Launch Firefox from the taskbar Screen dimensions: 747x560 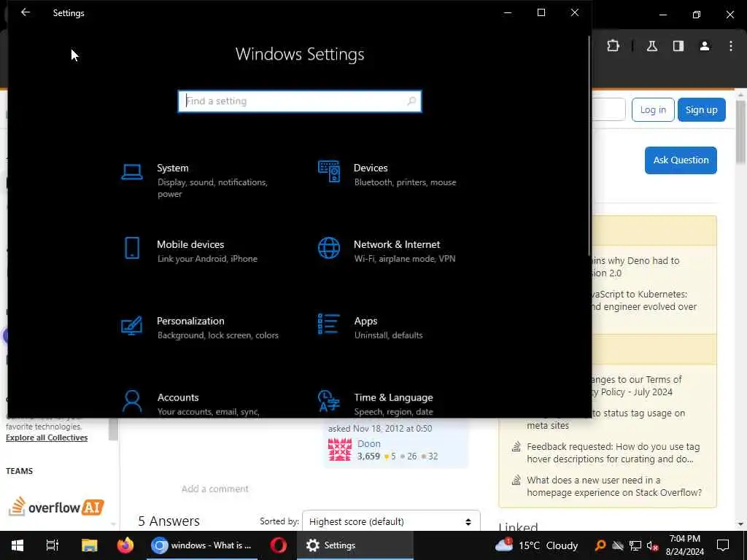[125, 545]
